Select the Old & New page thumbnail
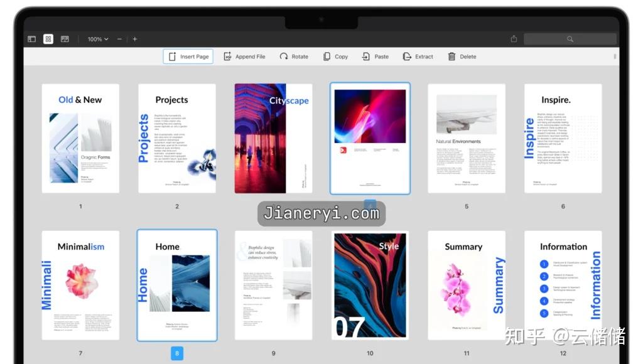643x364 pixels. tap(80, 139)
